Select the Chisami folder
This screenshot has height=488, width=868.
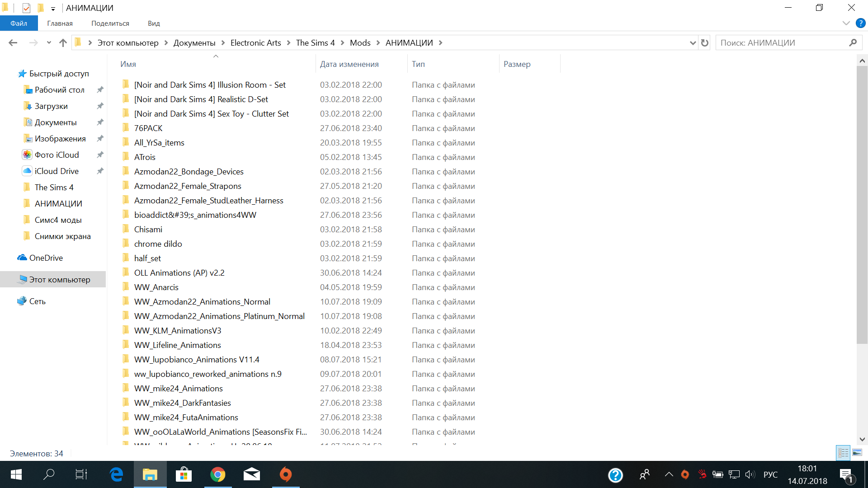(x=148, y=229)
